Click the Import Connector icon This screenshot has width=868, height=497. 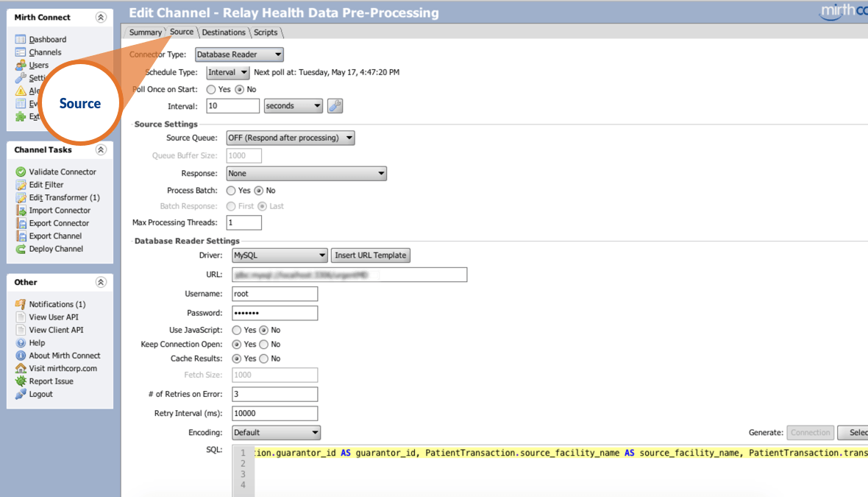(21, 210)
